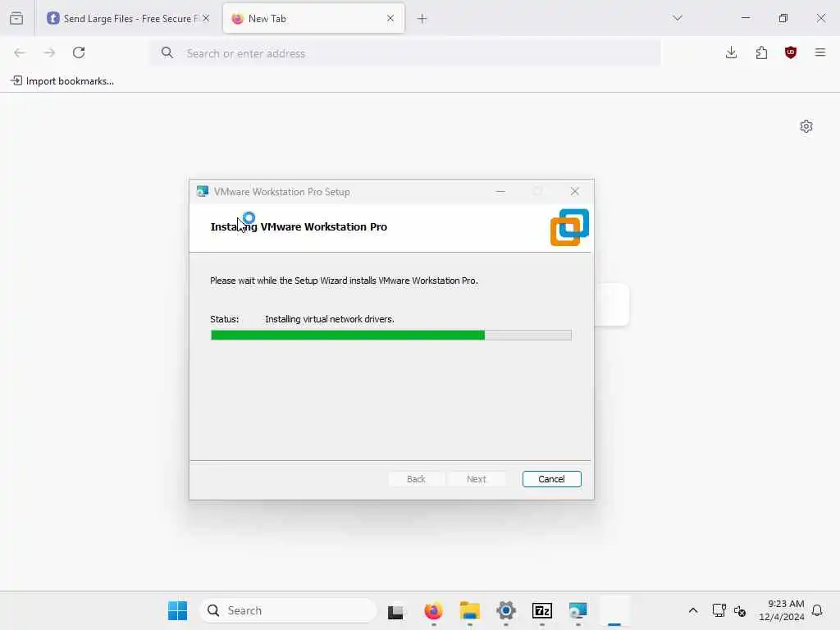The width and height of the screenshot is (840, 630).
Task: Cancel the VMware Workstation Pro installation
Action: pyautogui.click(x=551, y=479)
